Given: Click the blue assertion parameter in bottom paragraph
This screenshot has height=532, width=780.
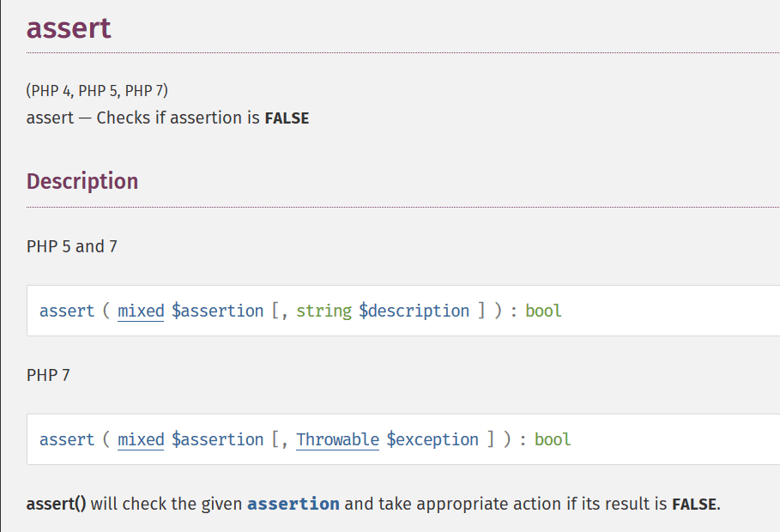Looking at the screenshot, I should click(293, 504).
